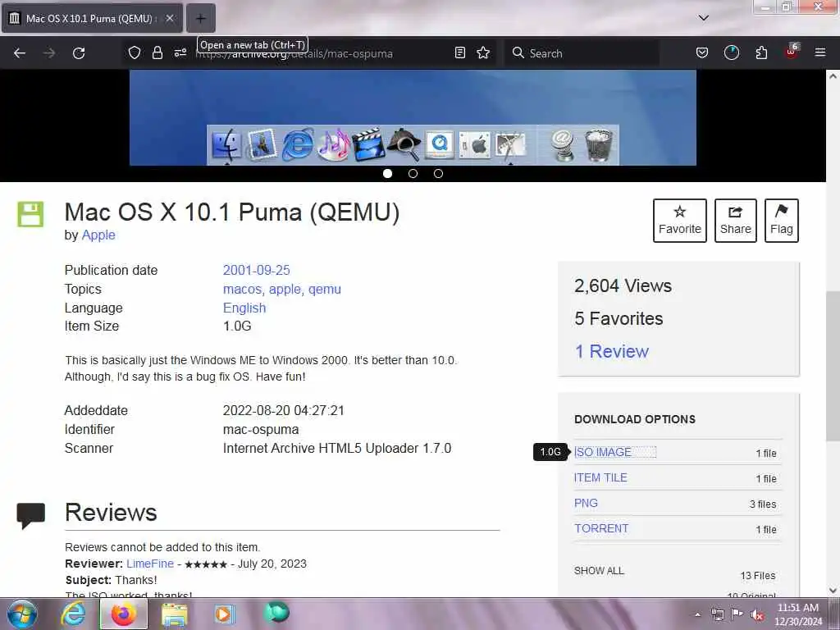Open Windows Media Player taskbar icon
Viewport: 840px width, 630px height.
click(225, 614)
